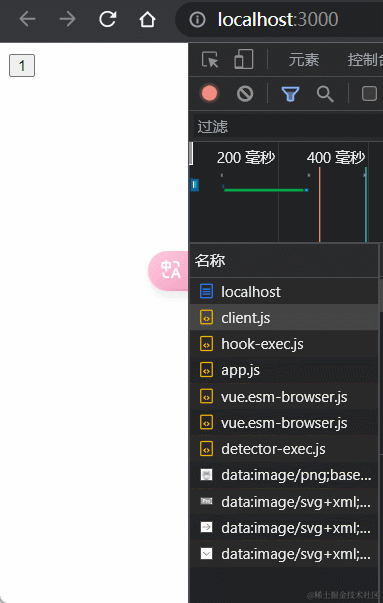Select the client.js request row

coord(284,318)
